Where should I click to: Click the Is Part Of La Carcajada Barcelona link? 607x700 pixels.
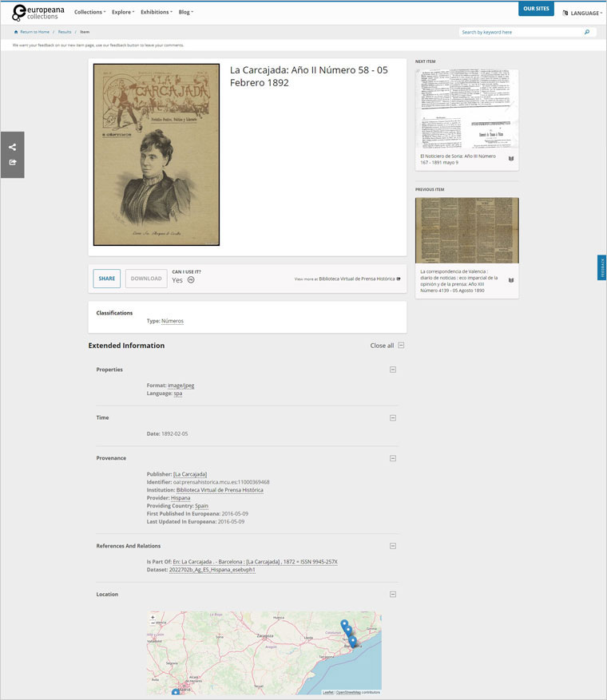coord(255,562)
